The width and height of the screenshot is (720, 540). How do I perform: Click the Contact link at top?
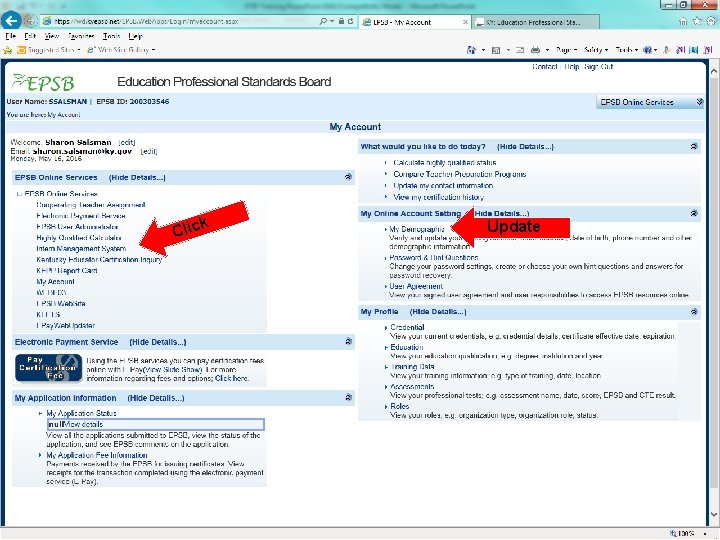pyautogui.click(x=545, y=67)
